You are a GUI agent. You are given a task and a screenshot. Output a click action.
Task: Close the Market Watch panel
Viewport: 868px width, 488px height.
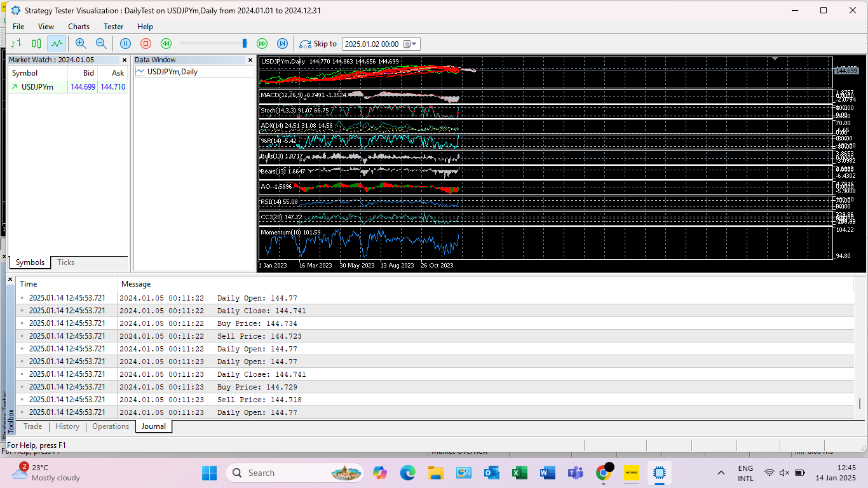pos(124,60)
